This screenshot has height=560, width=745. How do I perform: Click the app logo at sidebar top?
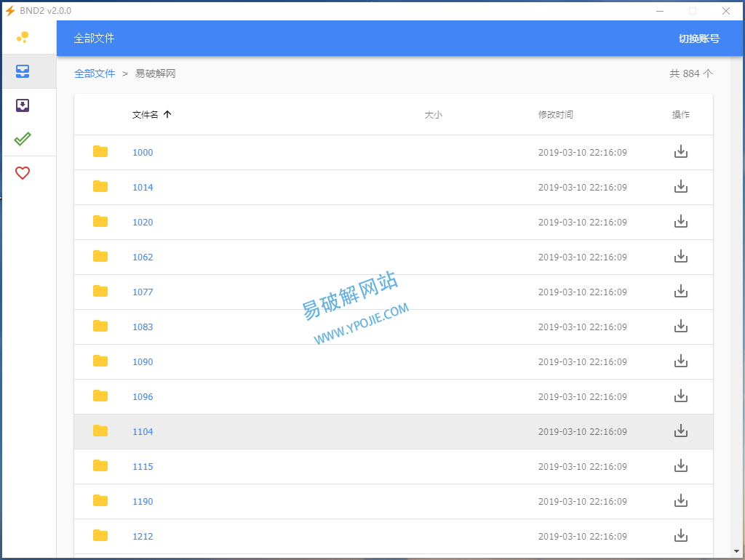(x=23, y=37)
